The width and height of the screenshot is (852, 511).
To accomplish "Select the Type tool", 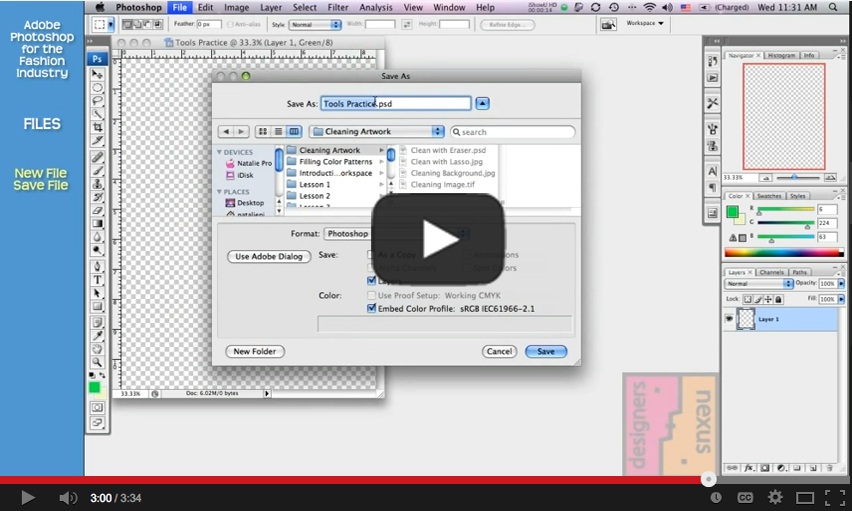I will pyautogui.click(x=97, y=280).
